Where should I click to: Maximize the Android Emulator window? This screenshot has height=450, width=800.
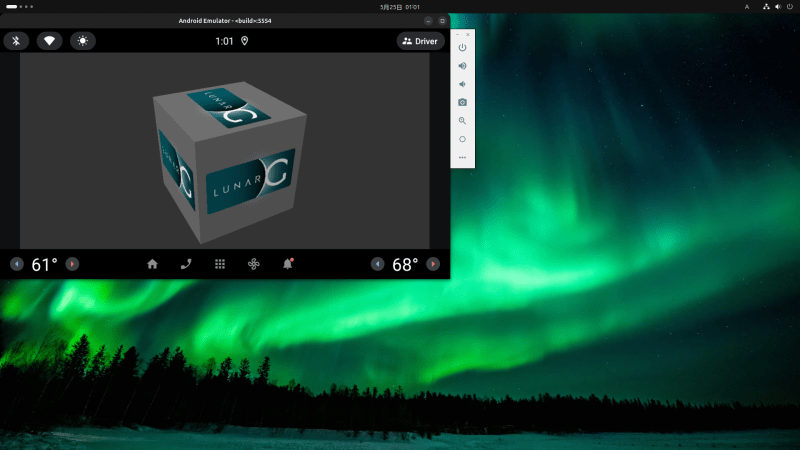pyautogui.click(x=442, y=21)
